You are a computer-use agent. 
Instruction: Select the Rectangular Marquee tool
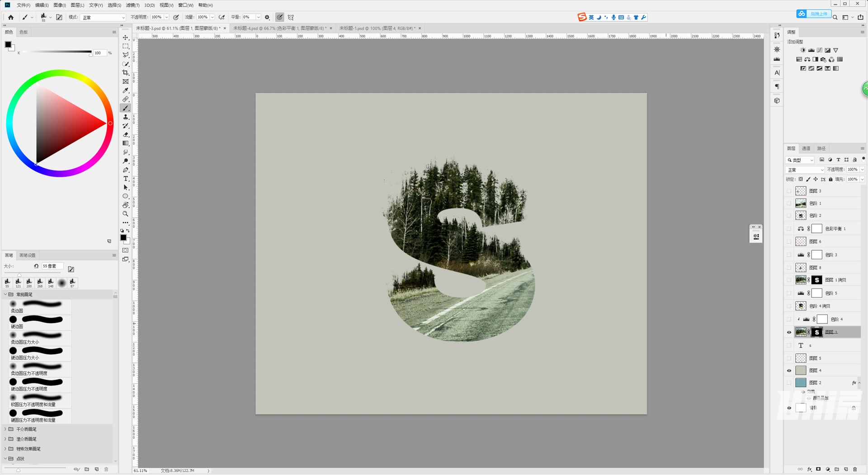click(126, 46)
